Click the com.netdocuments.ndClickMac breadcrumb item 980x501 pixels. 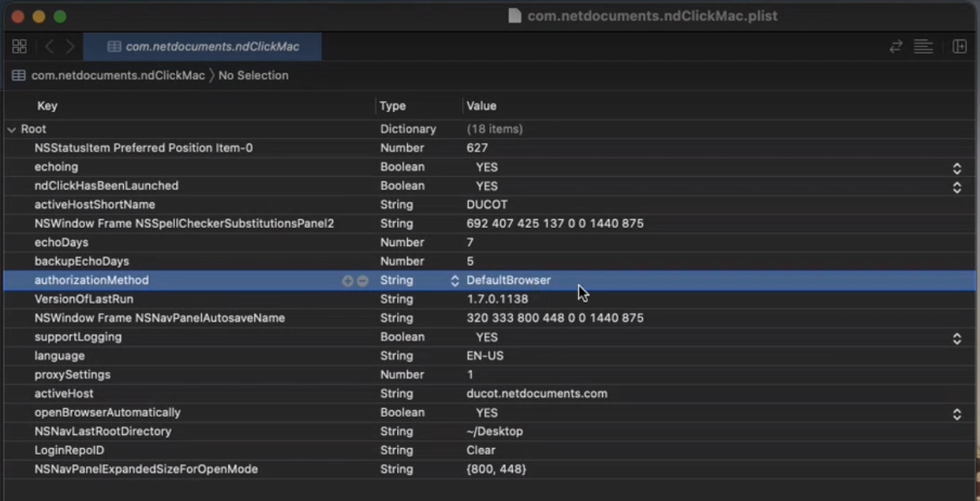coord(118,76)
